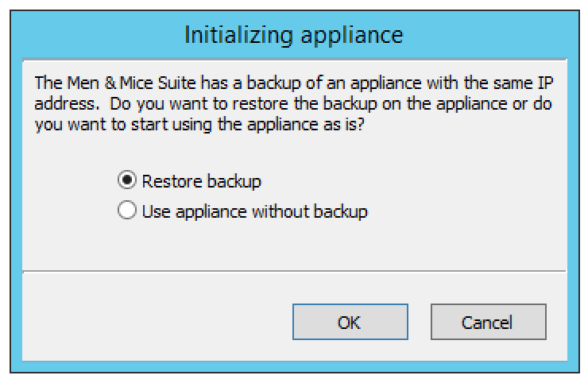Click the Men & Mice Suite message text
Image resolution: width=588 pixels, height=383 pixels.
tap(294, 103)
